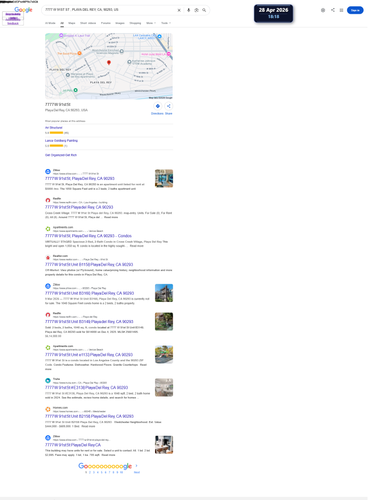This screenshot has width=372, height=500.
Task: Open Redfin 7777 W 91st St result title
Action: 79,207
